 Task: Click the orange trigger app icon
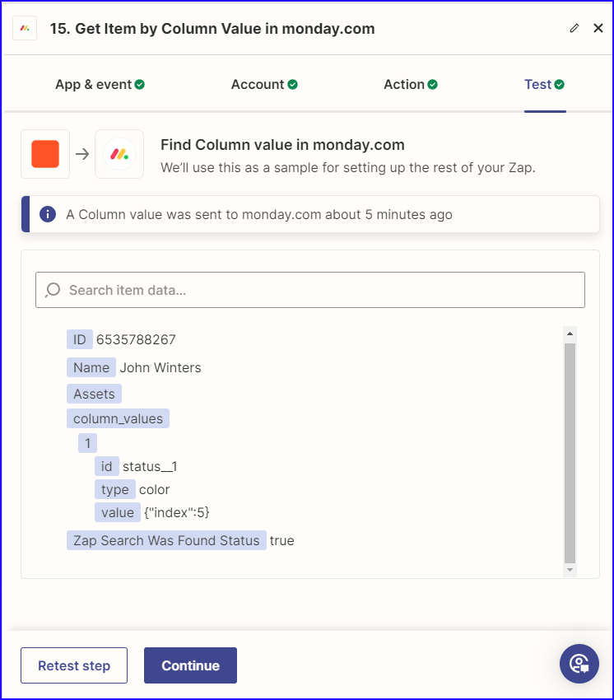coord(45,154)
